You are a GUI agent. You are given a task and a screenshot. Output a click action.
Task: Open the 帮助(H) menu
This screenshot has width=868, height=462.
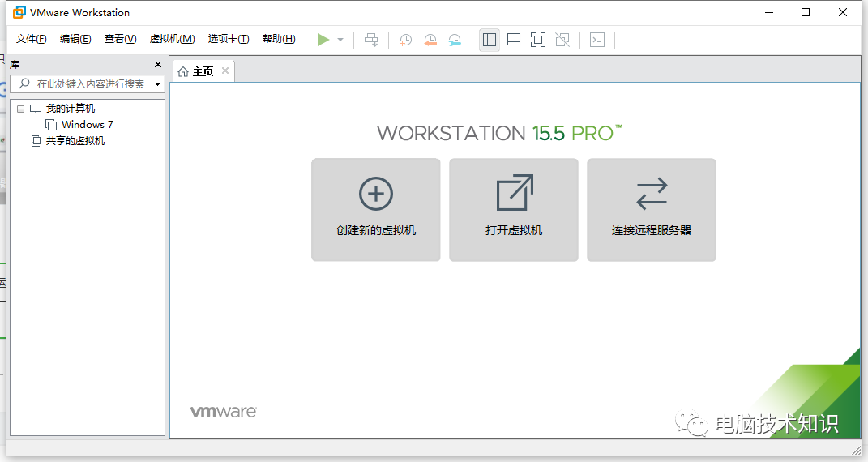(x=279, y=39)
